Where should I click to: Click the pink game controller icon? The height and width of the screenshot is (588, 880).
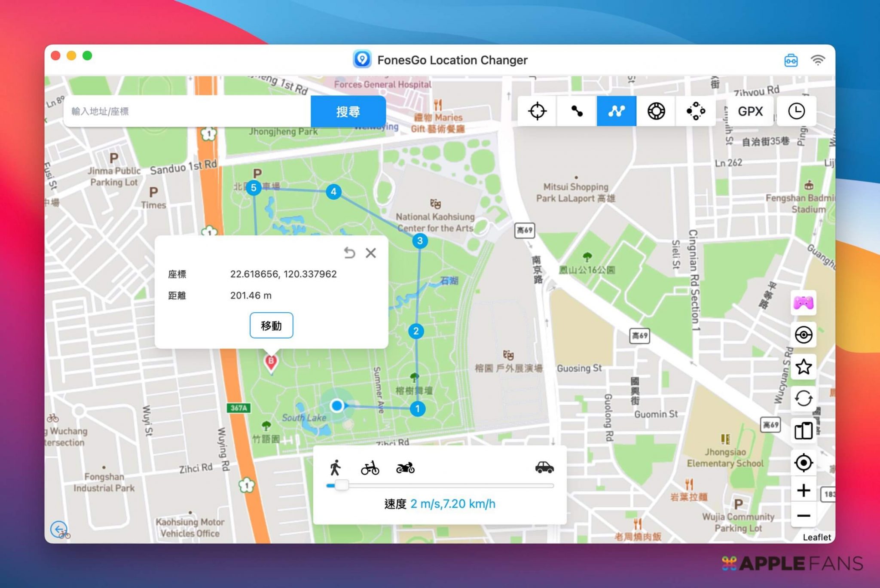(803, 303)
